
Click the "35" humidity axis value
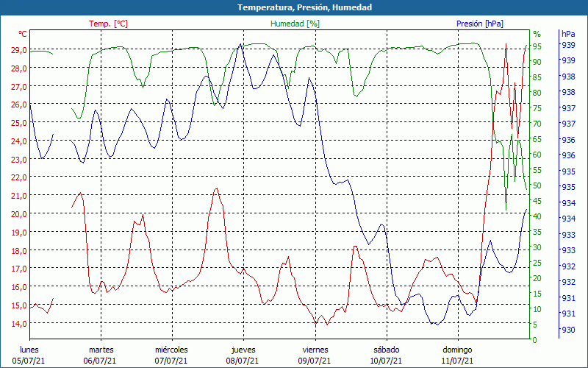(x=537, y=232)
